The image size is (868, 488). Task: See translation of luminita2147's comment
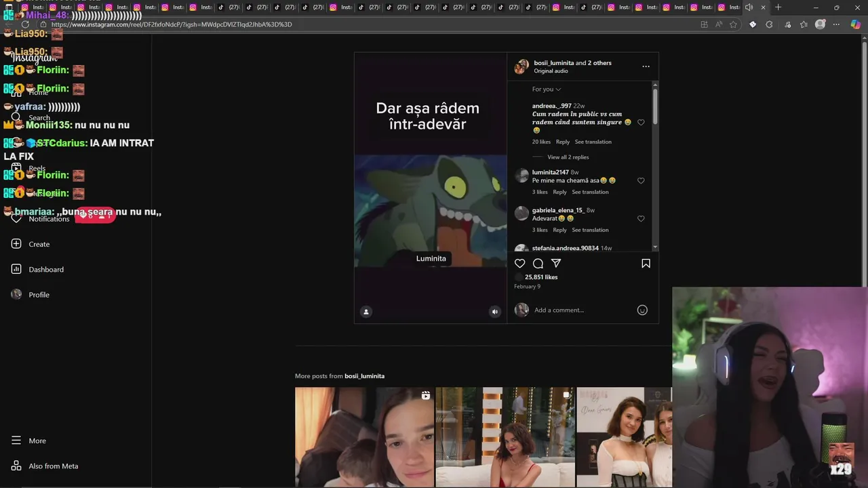click(590, 192)
